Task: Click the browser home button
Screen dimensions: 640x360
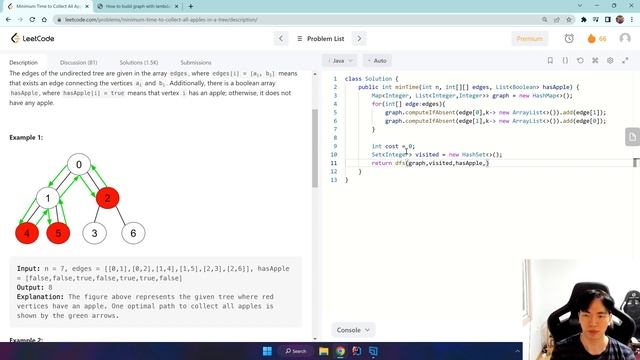Action: point(44,19)
